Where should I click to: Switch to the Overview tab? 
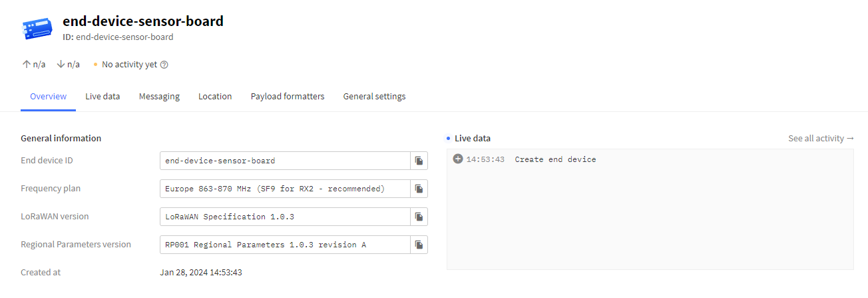[x=48, y=97]
